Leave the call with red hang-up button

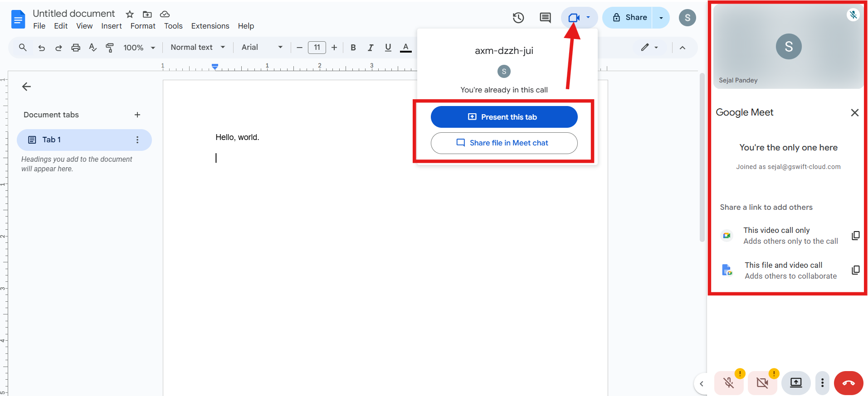(x=848, y=383)
